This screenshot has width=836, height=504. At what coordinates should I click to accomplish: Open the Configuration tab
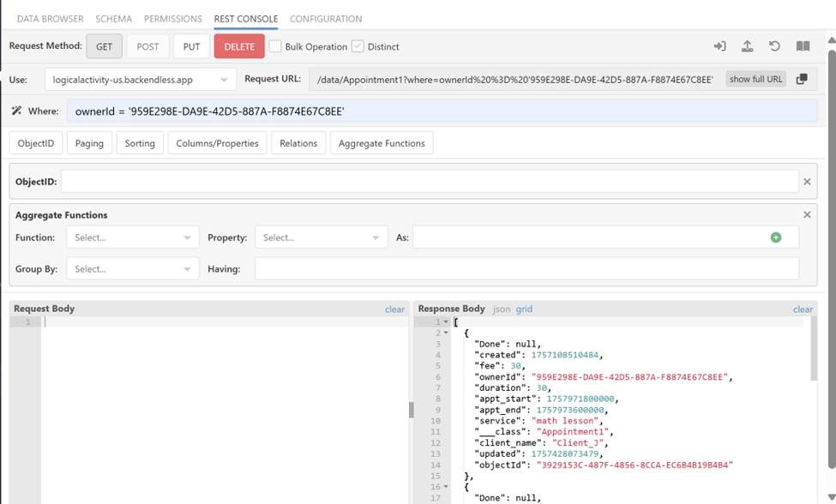[x=326, y=19]
